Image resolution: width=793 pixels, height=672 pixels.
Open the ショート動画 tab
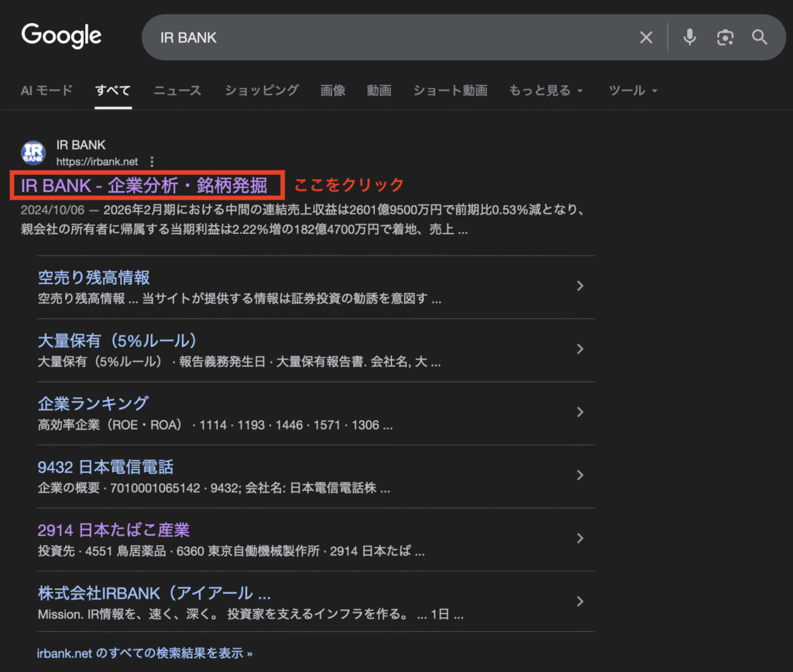coord(450,91)
